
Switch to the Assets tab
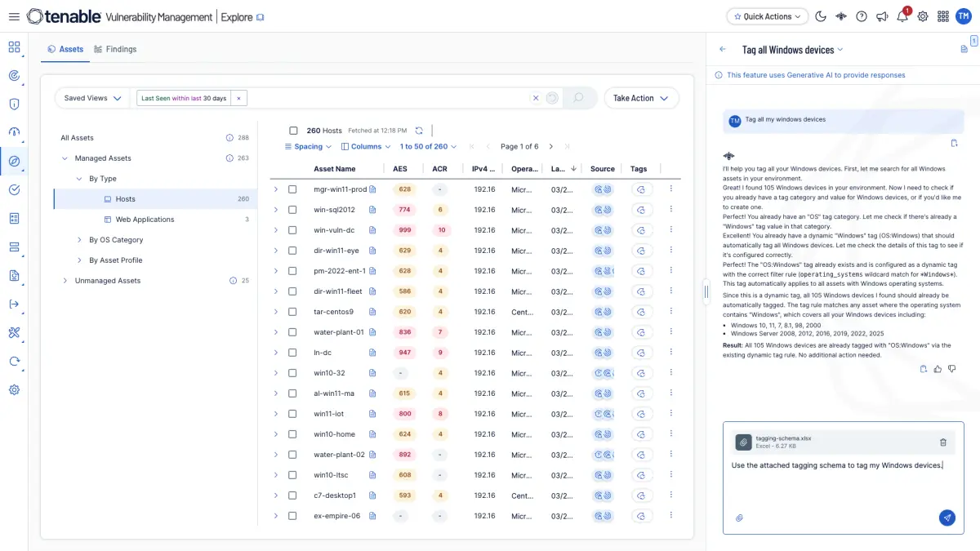click(65, 49)
